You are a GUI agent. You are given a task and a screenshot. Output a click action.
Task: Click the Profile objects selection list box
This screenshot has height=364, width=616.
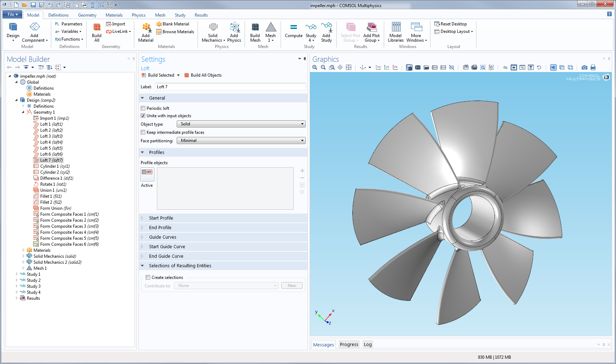pos(225,189)
